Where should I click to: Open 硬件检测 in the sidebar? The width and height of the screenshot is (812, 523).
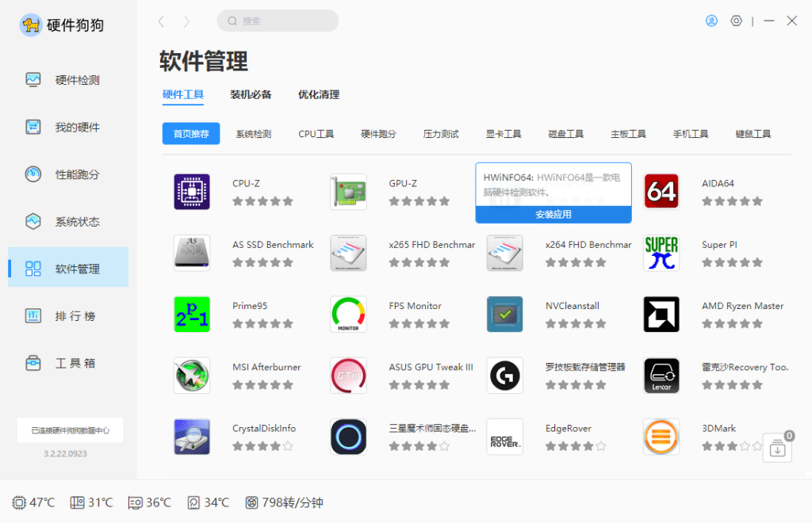[68, 80]
